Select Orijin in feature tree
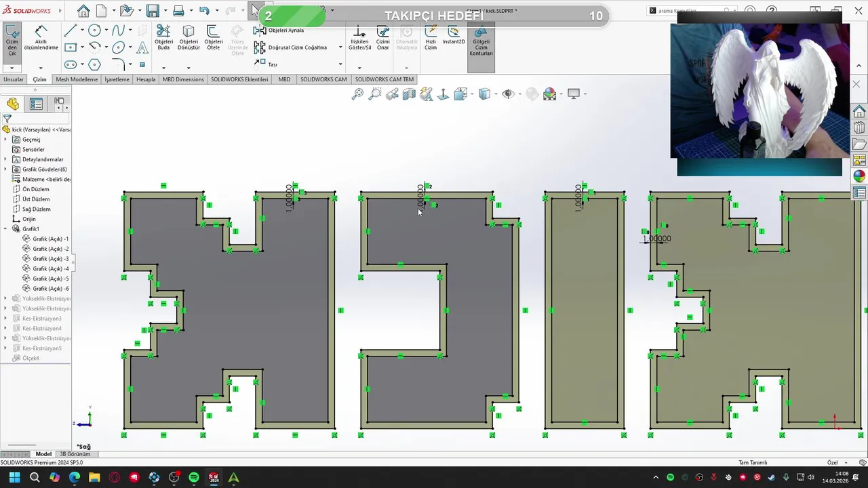Viewport: 868px width, 488px height. (28, 219)
